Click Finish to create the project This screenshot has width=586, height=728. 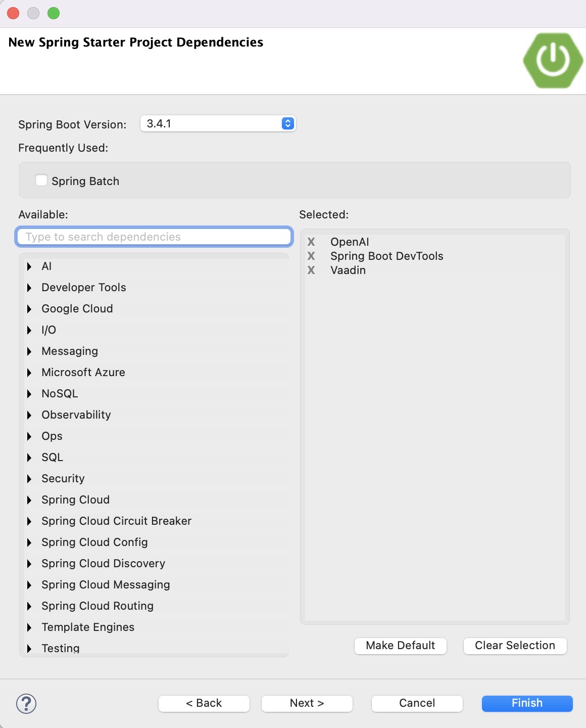tap(527, 703)
